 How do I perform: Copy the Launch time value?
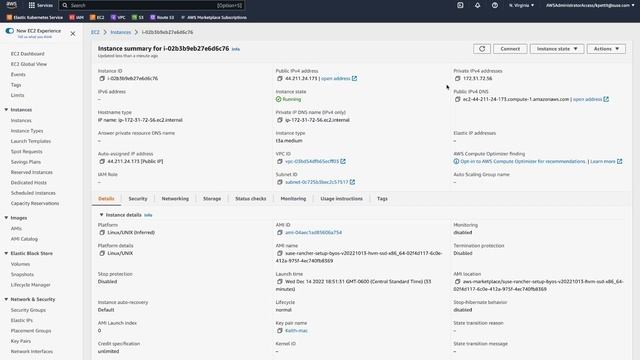point(280,282)
